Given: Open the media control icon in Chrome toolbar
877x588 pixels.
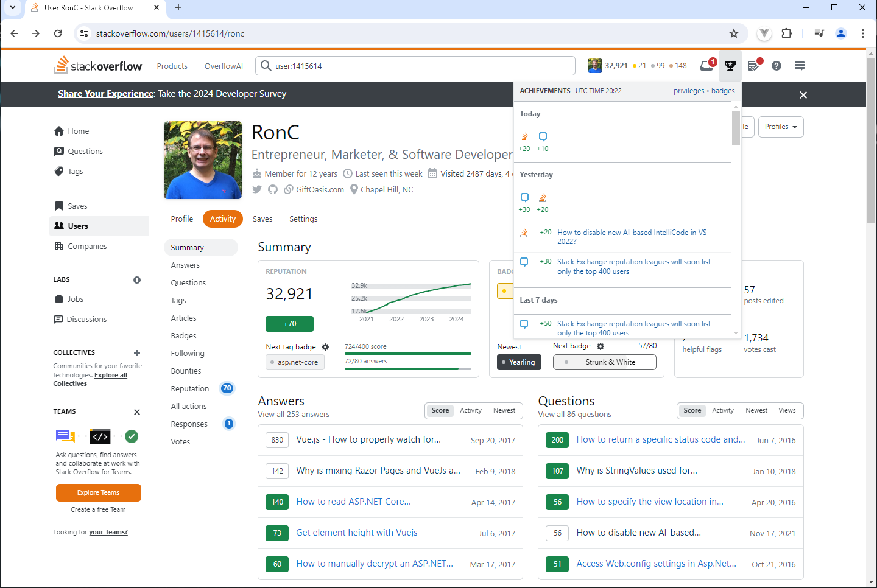Looking at the screenshot, I should coord(819,33).
